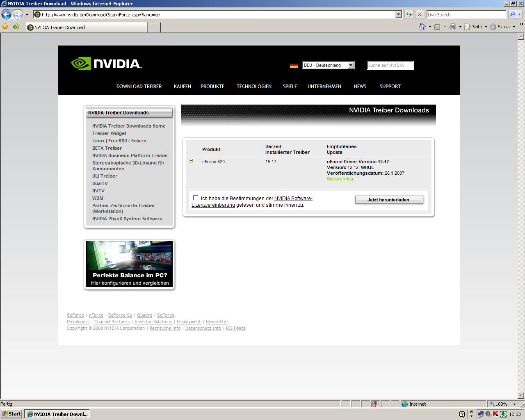Open the Print options dropdown arrow
The width and height of the screenshot is (525, 420).
[460, 27]
